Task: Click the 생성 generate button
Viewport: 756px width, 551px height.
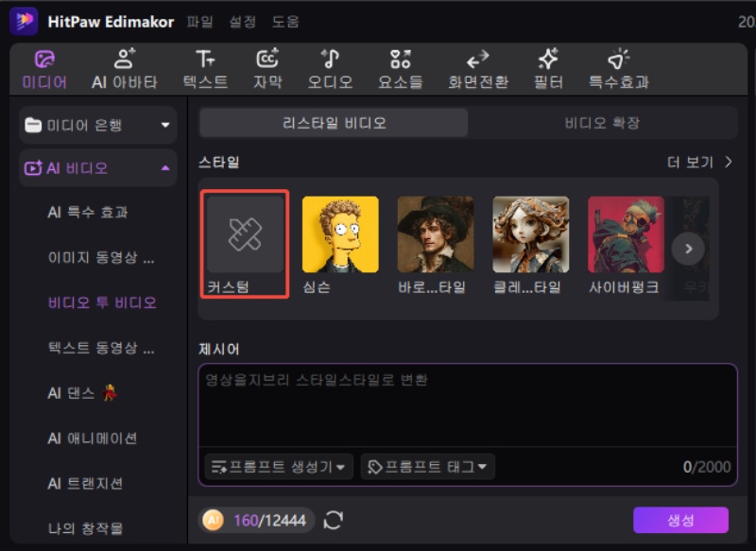Action: click(680, 519)
